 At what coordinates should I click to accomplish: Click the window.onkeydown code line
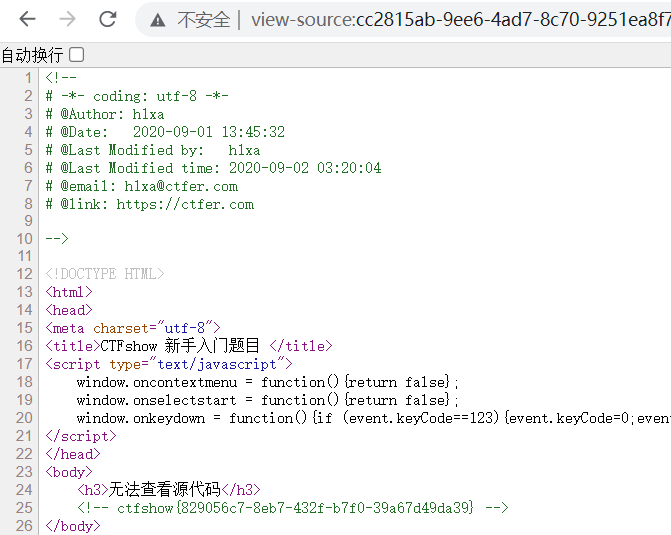pyautogui.click(x=374, y=418)
